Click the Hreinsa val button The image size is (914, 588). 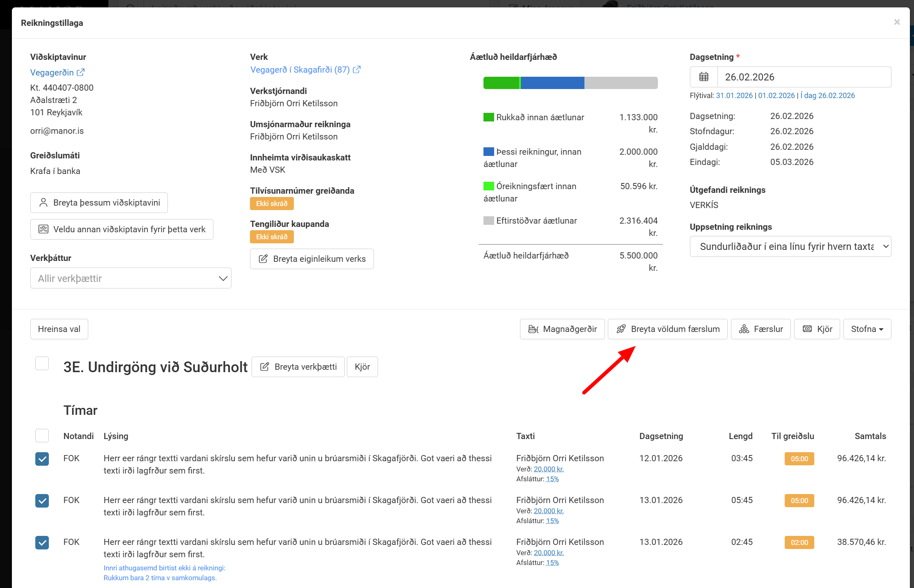click(x=59, y=329)
